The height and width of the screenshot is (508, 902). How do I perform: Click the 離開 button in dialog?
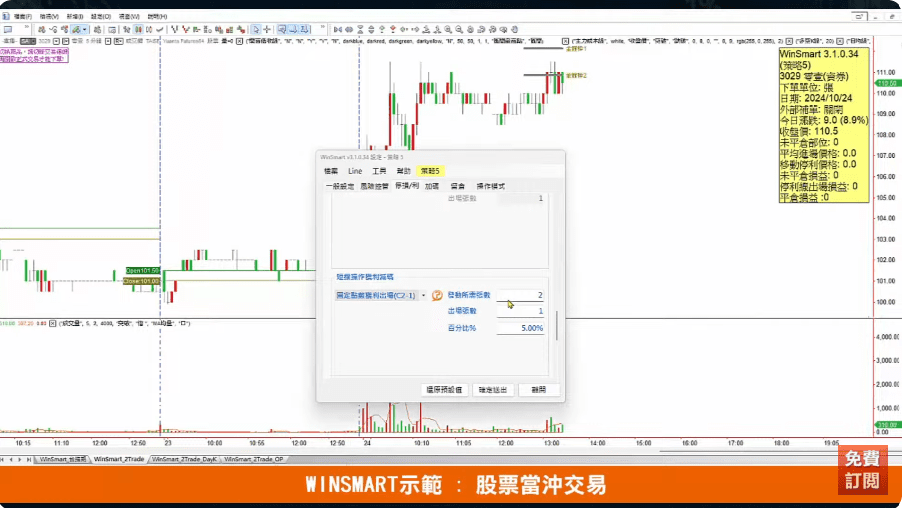click(538, 389)
